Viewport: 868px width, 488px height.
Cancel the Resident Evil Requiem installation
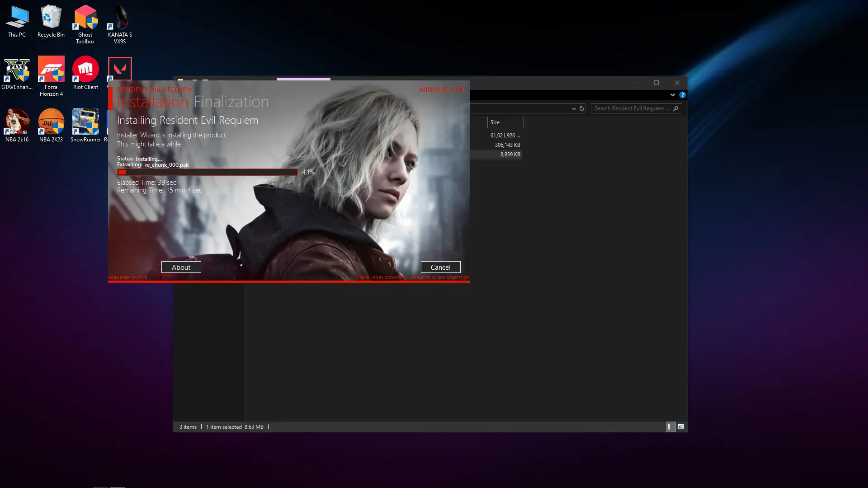click(x=441, y=267)
